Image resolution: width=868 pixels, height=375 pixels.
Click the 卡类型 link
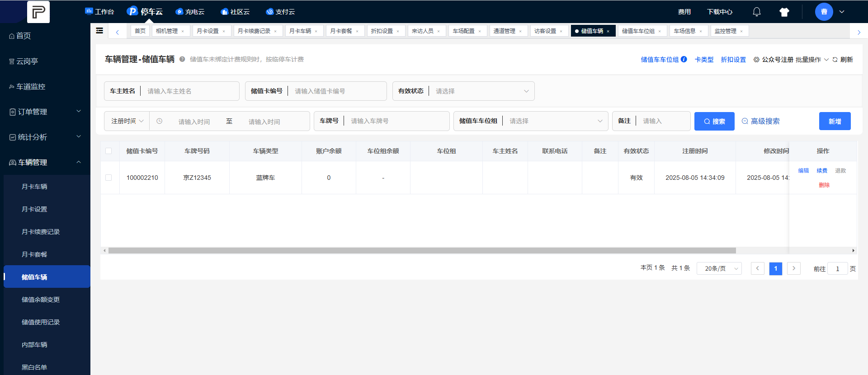pyautogui.click(x=704, y=60)
